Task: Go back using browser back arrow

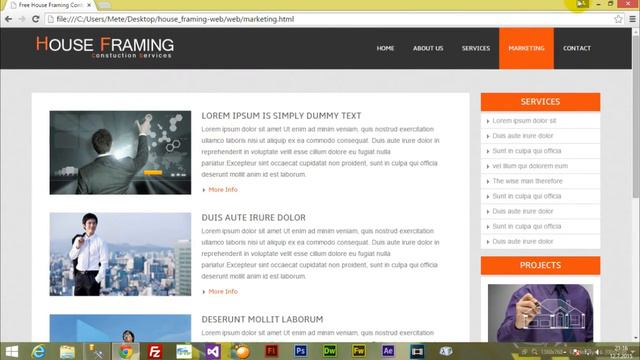Action: (x=8, y=19)
